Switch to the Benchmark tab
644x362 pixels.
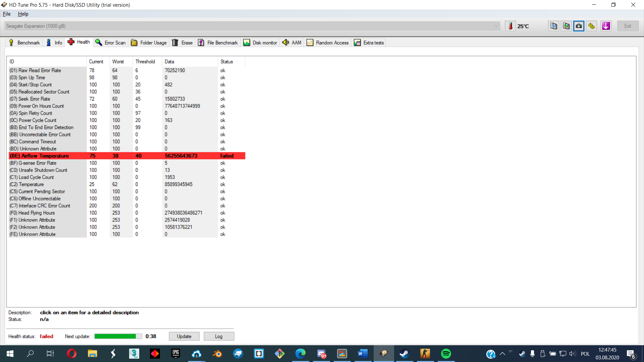tap(24, 43)
